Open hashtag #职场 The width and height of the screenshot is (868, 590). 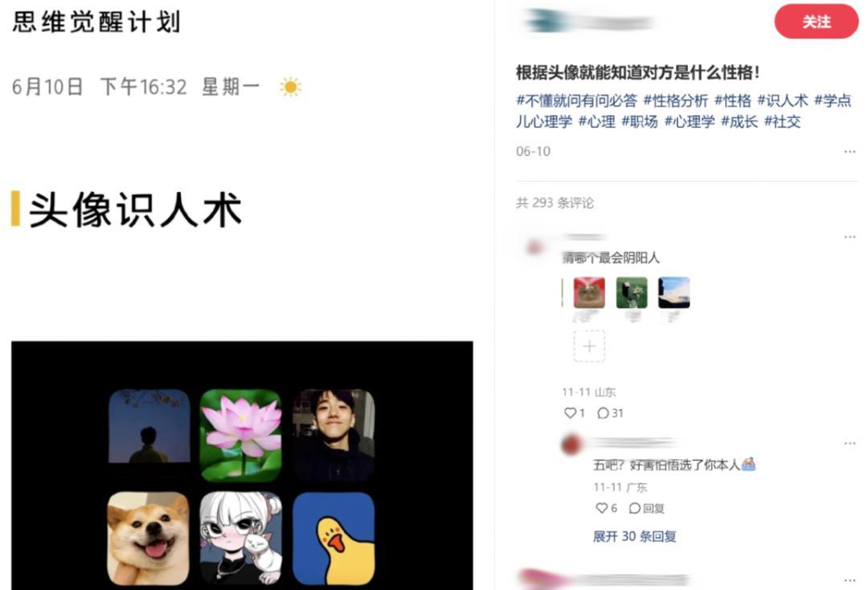640,121
